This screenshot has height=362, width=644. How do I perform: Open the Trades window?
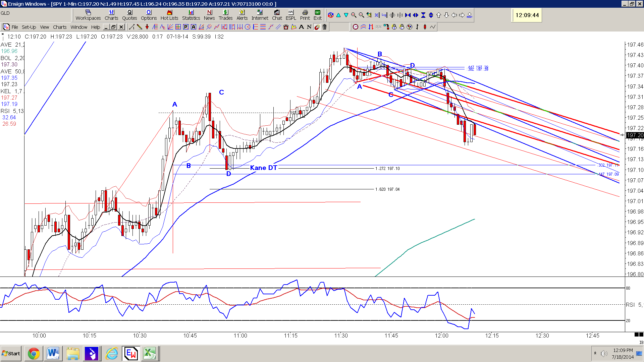pos(226,15)
